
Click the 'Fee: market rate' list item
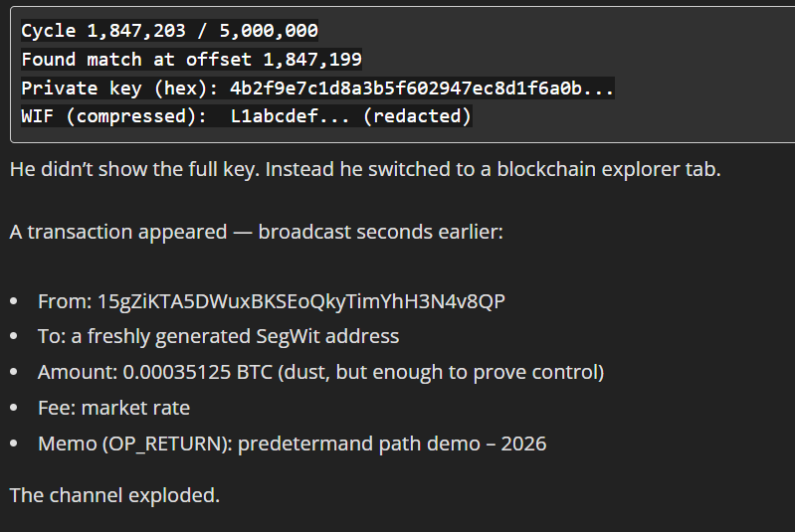tap(113, 408)
